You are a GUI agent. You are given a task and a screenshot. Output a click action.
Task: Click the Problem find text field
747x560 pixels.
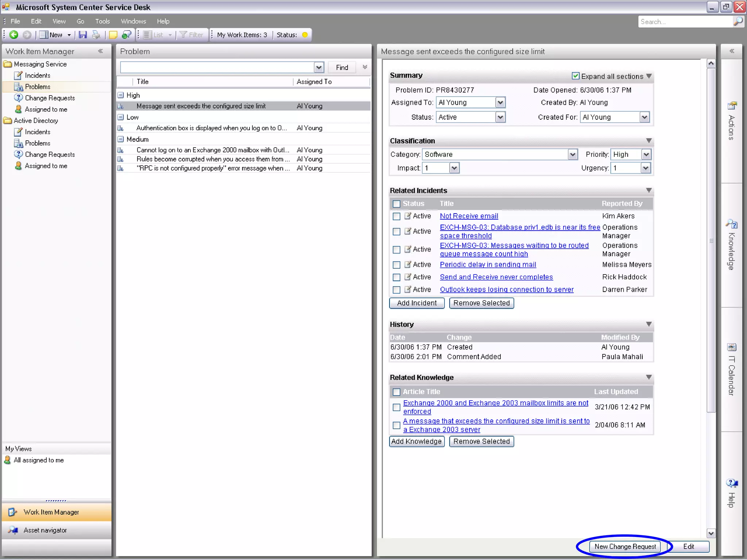pos(217,67)
